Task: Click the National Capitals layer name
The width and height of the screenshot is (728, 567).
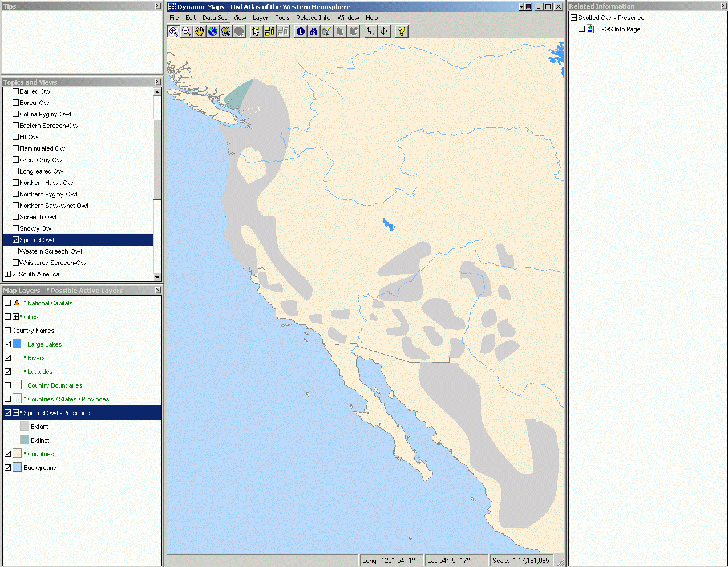Action: pos(50,303)
